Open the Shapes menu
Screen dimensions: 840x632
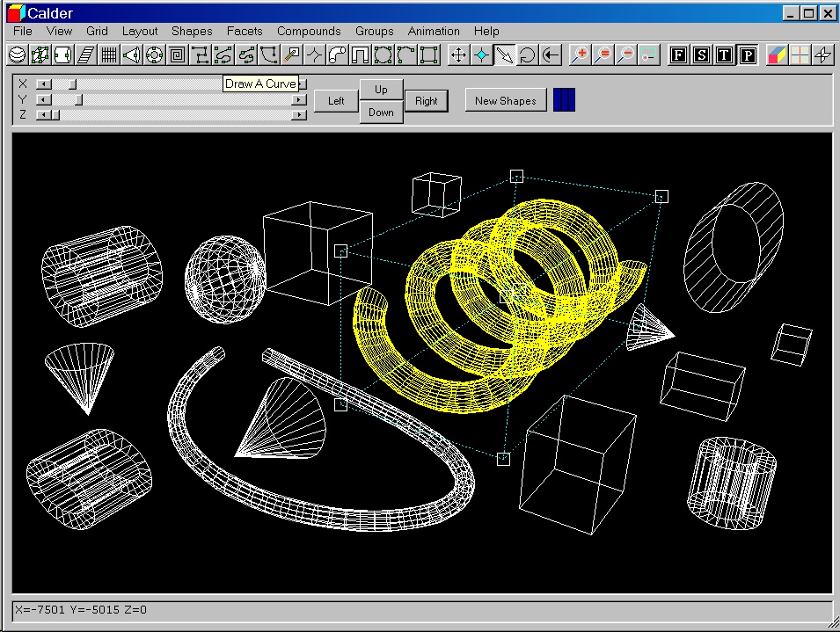192,31
